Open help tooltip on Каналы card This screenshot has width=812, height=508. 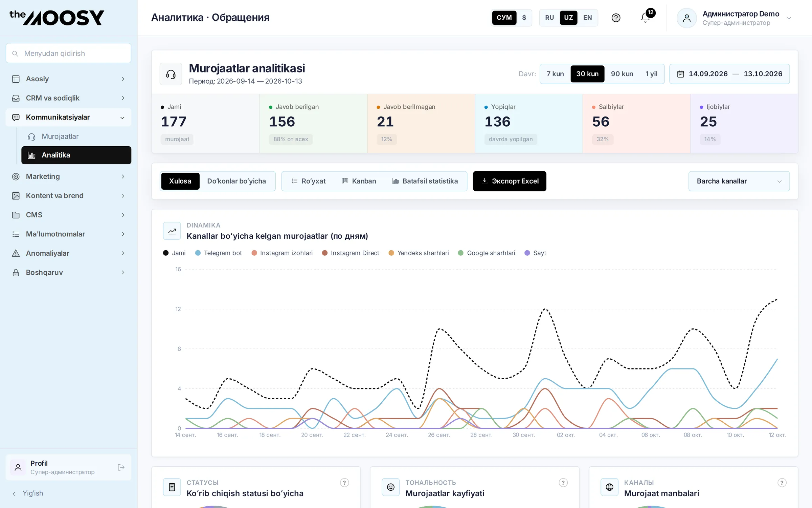(x=782, y=483)
